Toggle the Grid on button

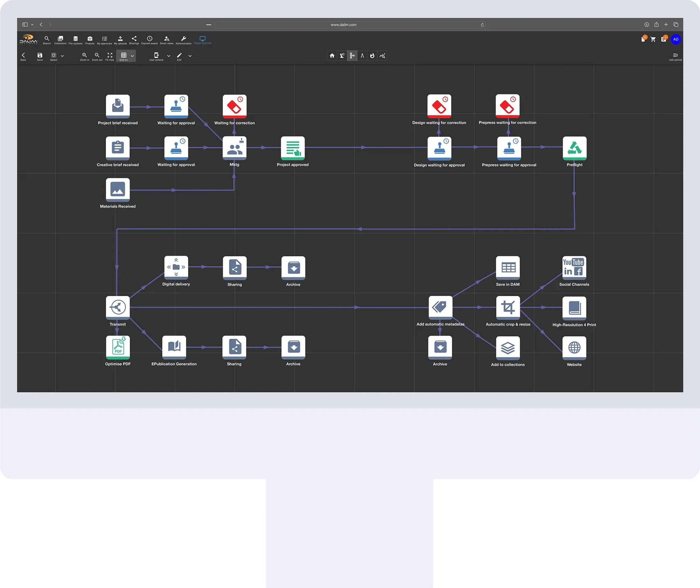pyautogui.click(x=124, y=55)
